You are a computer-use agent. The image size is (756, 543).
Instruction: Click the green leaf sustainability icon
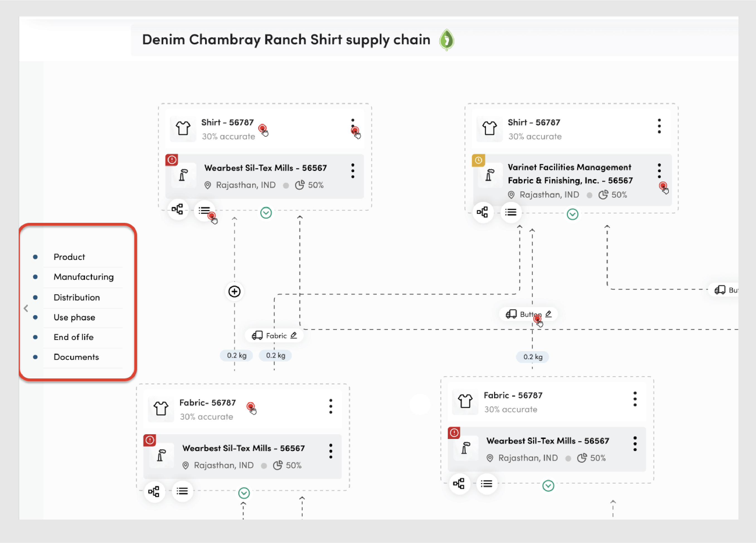pos(446,40)
